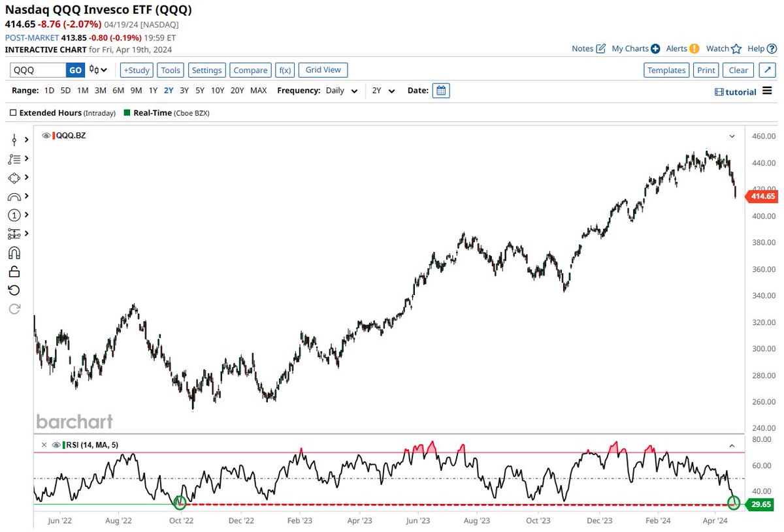Click the greyed redo arrow icon

14,309
